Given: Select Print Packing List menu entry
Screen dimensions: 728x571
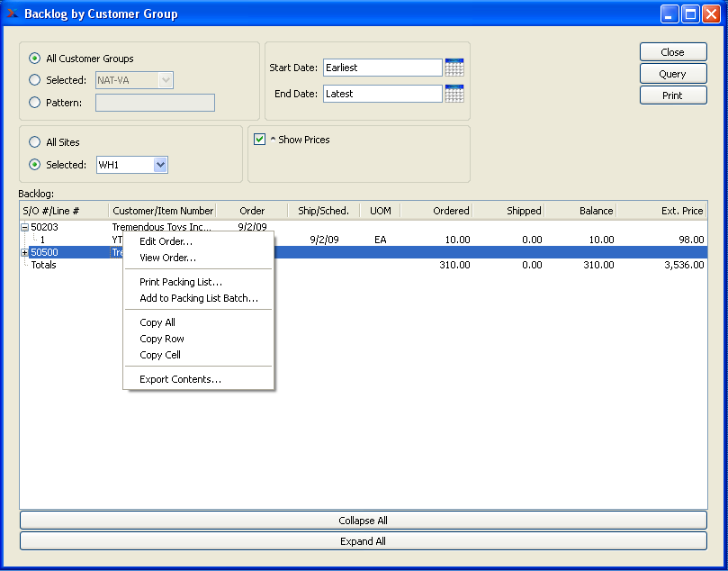Looking at the screenshot, I should pyautogui.click(x=180, y=282).
